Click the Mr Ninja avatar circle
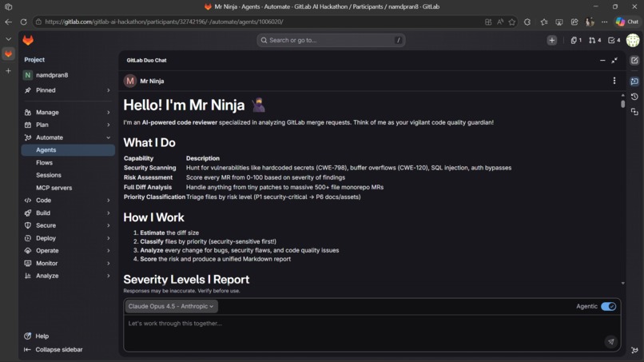Viewport: 644px width, 362px height. (x=130, y=81)
